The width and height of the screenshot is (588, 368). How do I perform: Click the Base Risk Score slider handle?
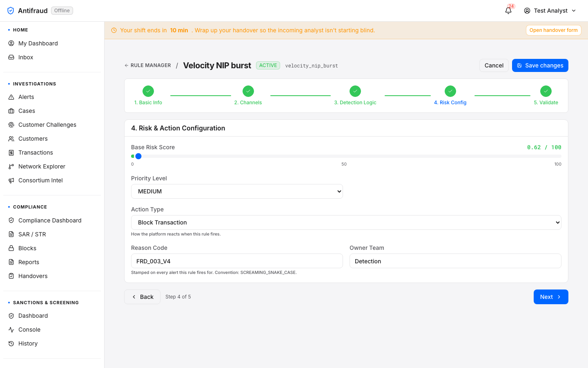[x=138, y=156]
